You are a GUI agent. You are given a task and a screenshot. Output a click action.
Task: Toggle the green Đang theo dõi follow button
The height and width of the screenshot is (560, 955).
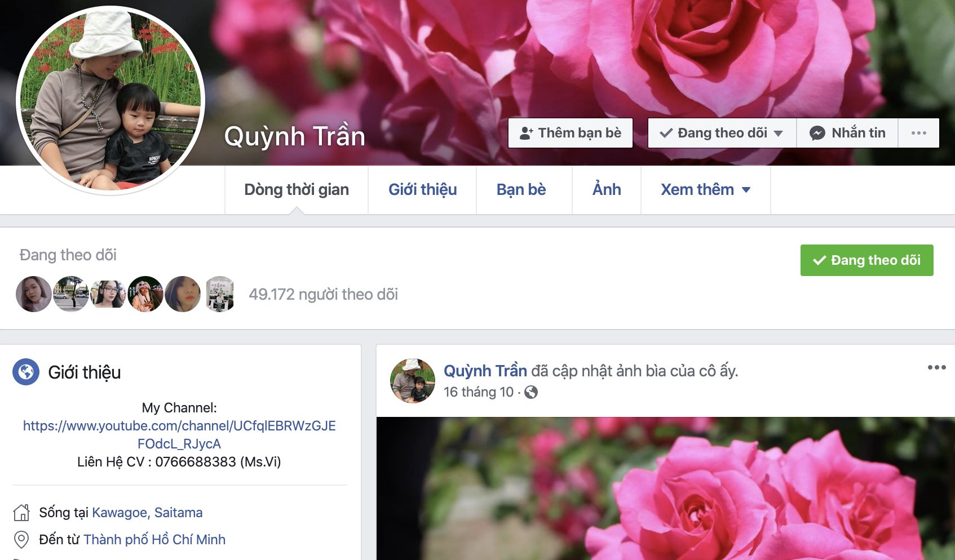click(866, 260)
